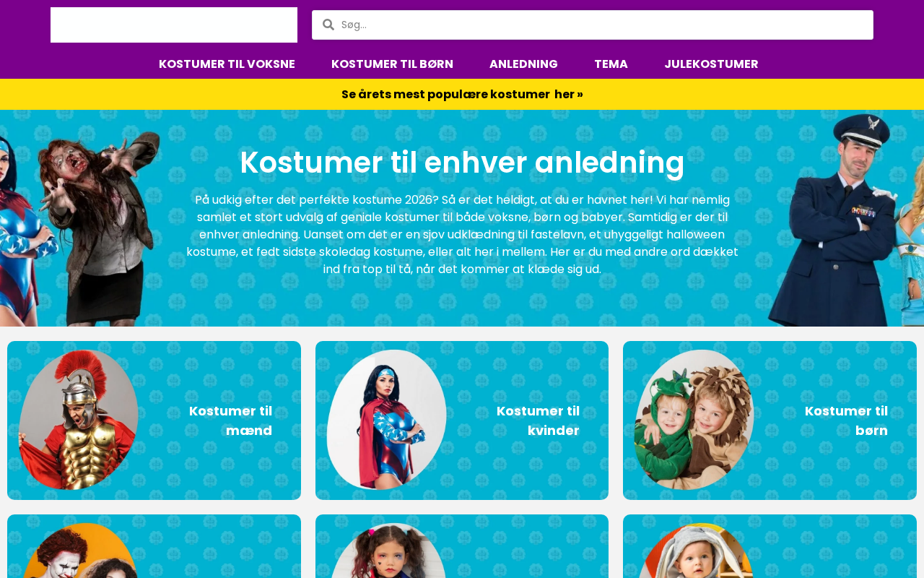924x578 pixels.
Task: Click the Roman gladiator costume image
Action: 79,420
